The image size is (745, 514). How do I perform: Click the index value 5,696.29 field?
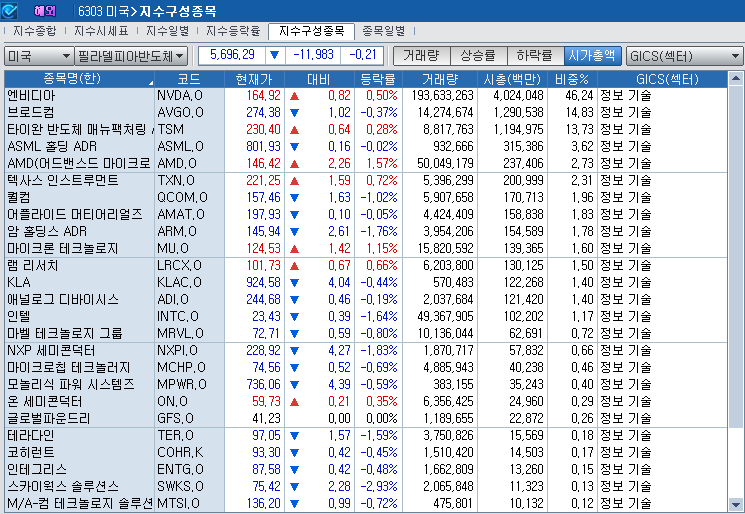[x=232, y=55]
